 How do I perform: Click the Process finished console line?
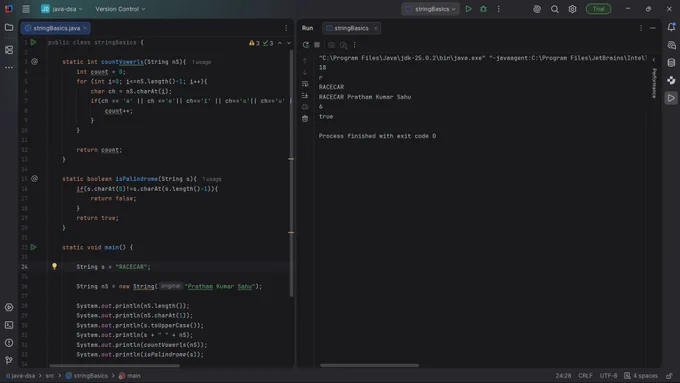[377, 136]
